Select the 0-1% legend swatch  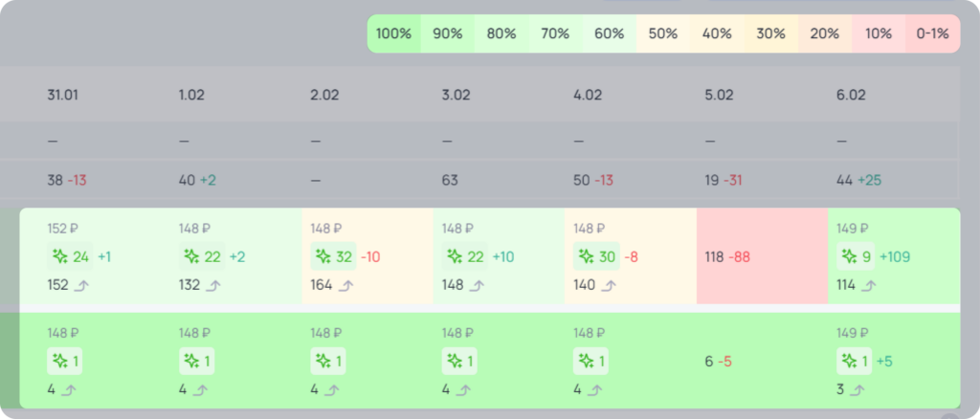[x=933, y=33]
